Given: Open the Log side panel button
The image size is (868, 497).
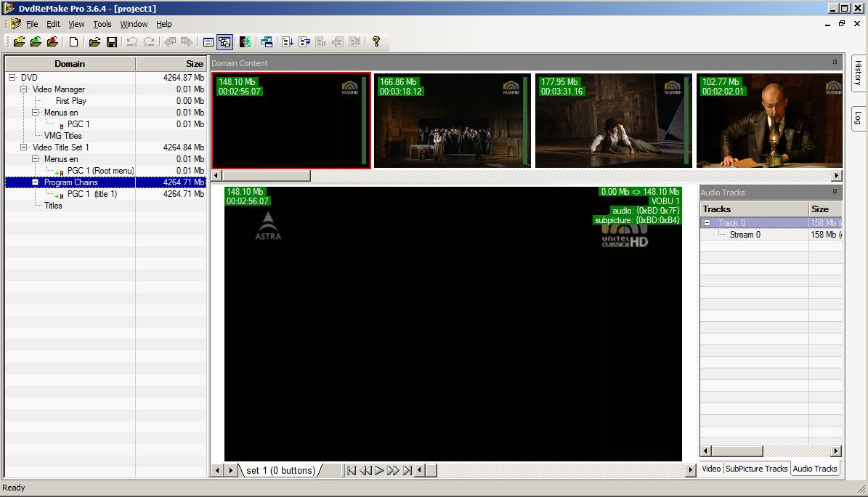Looking at the screenshot, I should [x=858, y=118].
